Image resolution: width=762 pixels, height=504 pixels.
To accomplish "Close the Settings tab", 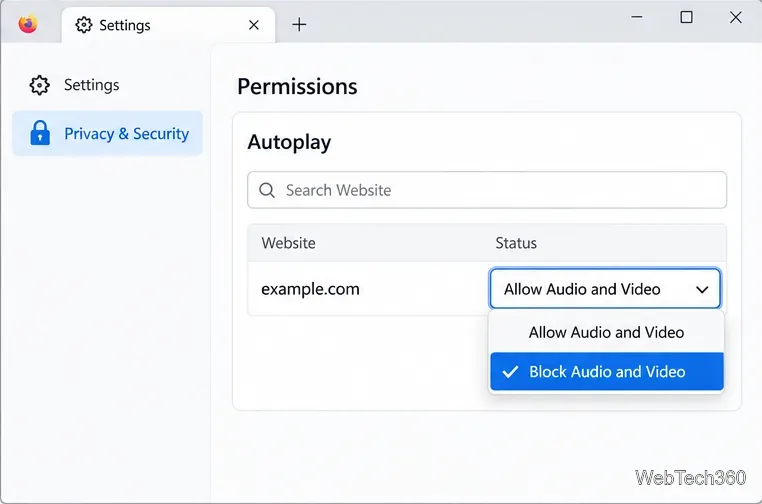I will click(x=254, y=25).
